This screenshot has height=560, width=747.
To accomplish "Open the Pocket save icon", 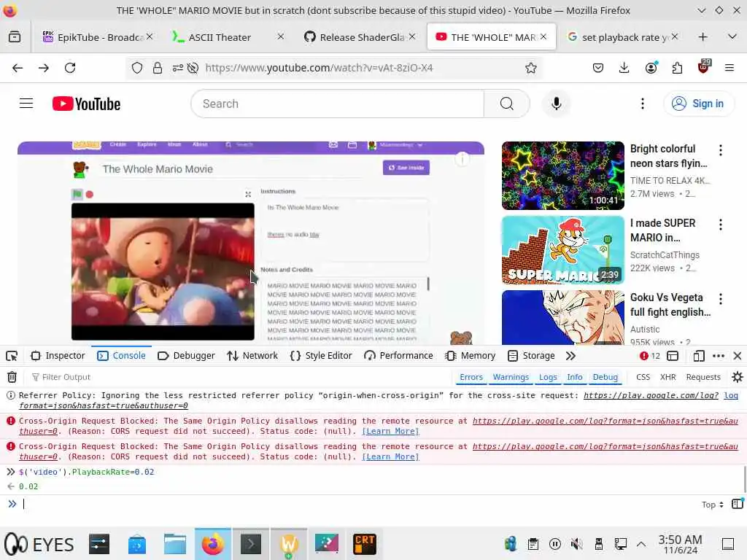I will pyautogui.click(x=598, y=68).
